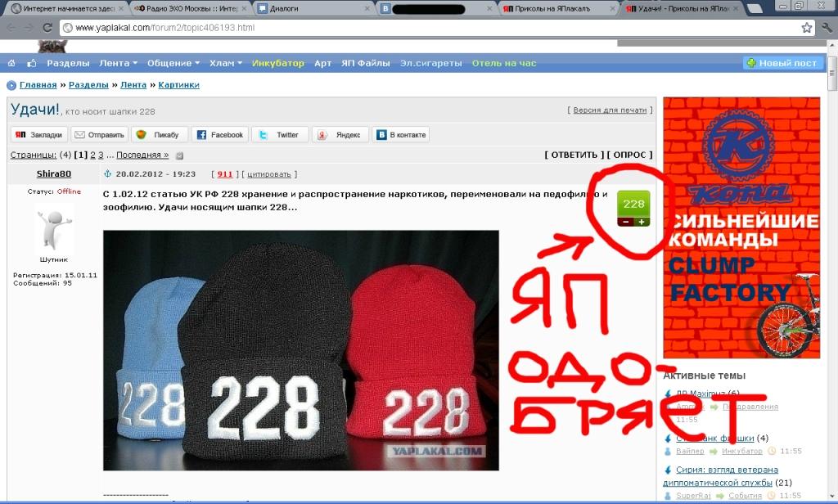
Task: Click the 911 report link
Action: pos(225,174)
